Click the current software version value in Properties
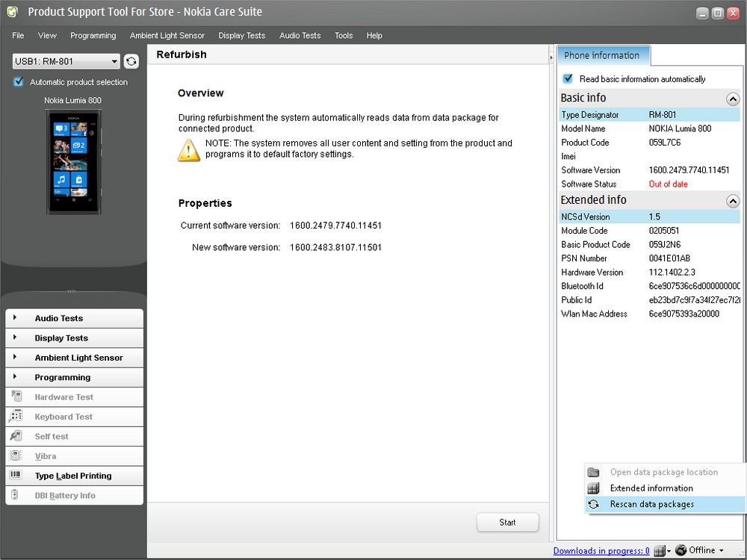The width and height of the screenshot is (747, 560). click(335, 225)
